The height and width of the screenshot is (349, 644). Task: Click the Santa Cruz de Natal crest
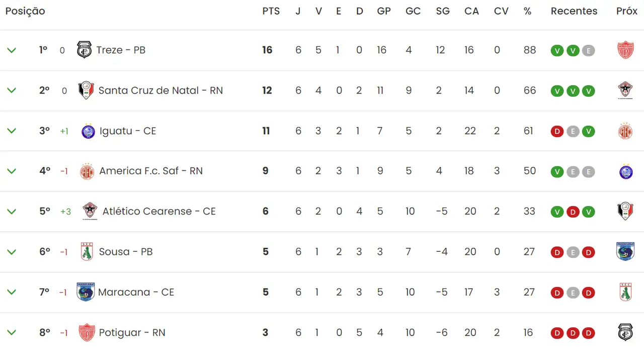(87, 91)
